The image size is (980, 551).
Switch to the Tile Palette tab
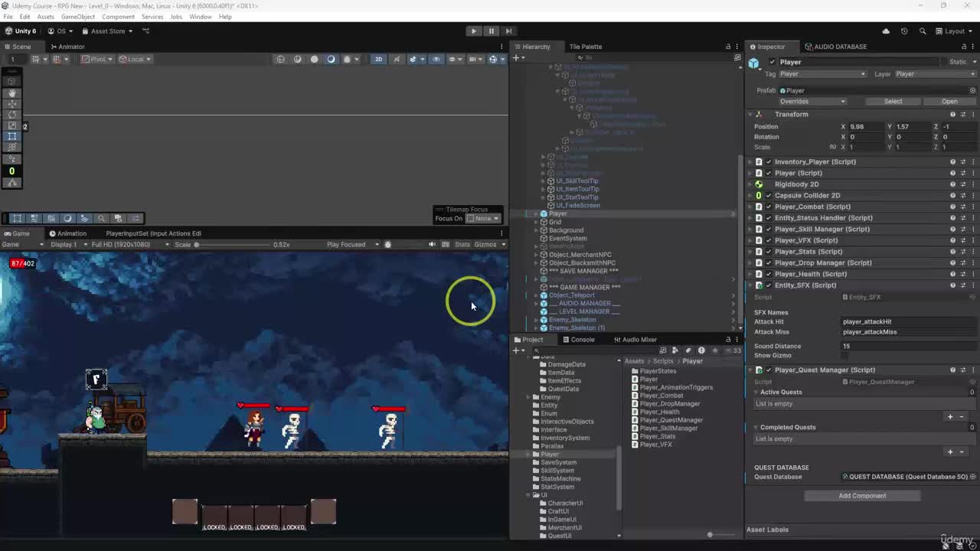(585, 47)
